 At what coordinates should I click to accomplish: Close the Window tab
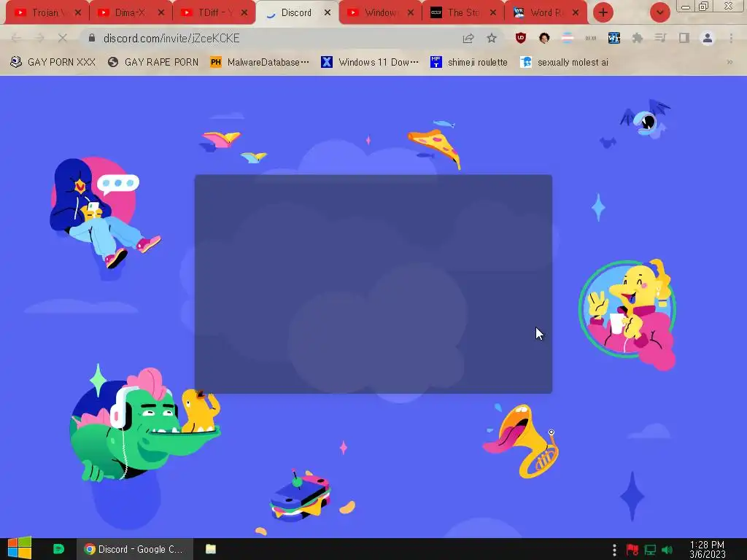click(x=410, y=12)
